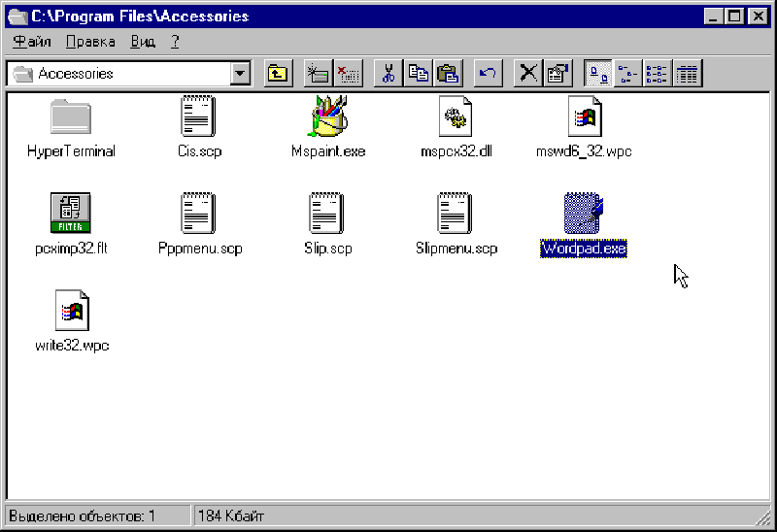Select the Pppmenu.scp file icon
The height and width of the screenshot is (532, 777).
pyautogui.click(x=198, y=213)
